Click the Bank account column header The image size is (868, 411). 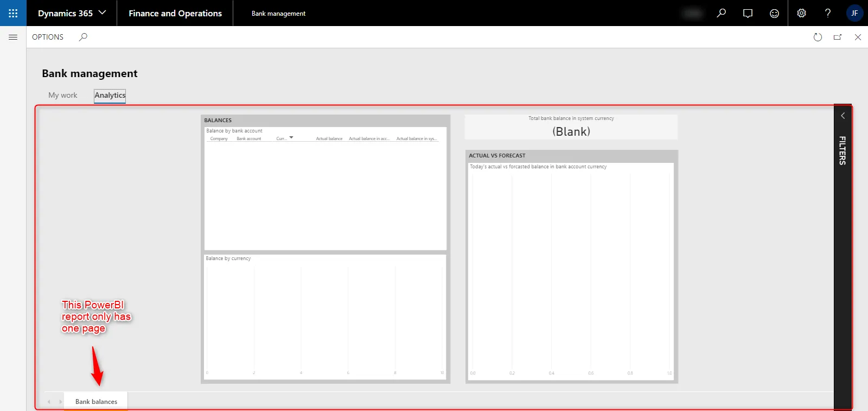[249, 139]
